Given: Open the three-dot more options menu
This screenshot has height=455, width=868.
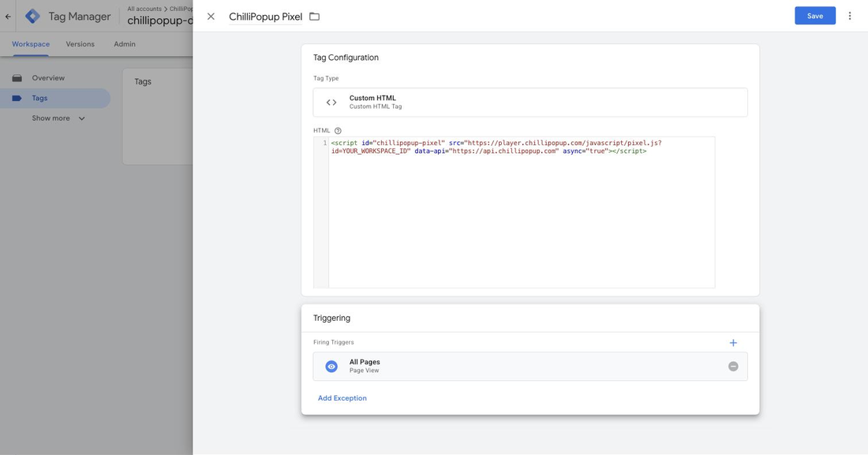Looking at the screenshot, I should coord(850,16).
